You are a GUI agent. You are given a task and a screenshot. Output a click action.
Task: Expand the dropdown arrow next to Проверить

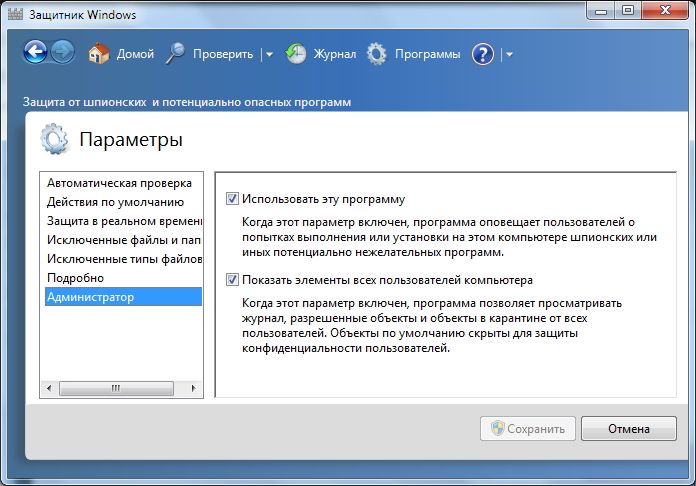tap(268, 55)
